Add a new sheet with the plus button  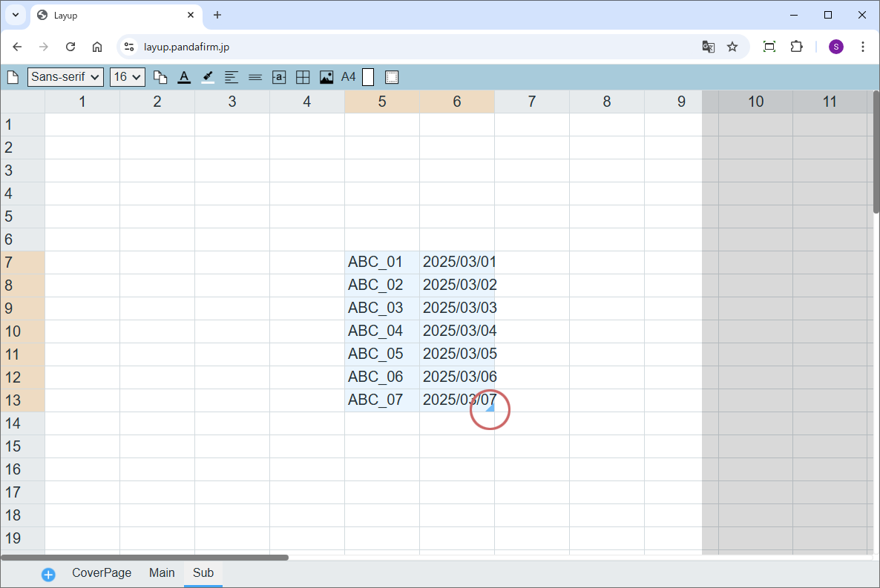[x=48, y=575]
